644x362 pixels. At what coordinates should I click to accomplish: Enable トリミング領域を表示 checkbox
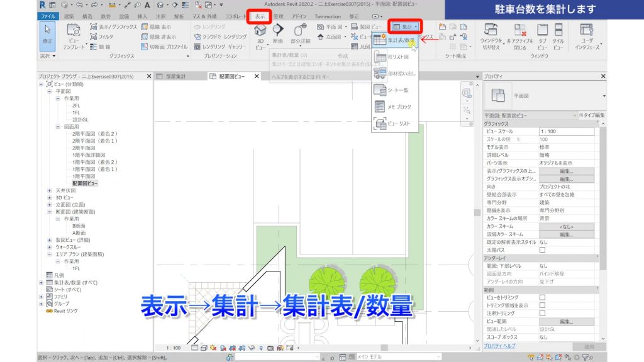(x=543, y=305)
